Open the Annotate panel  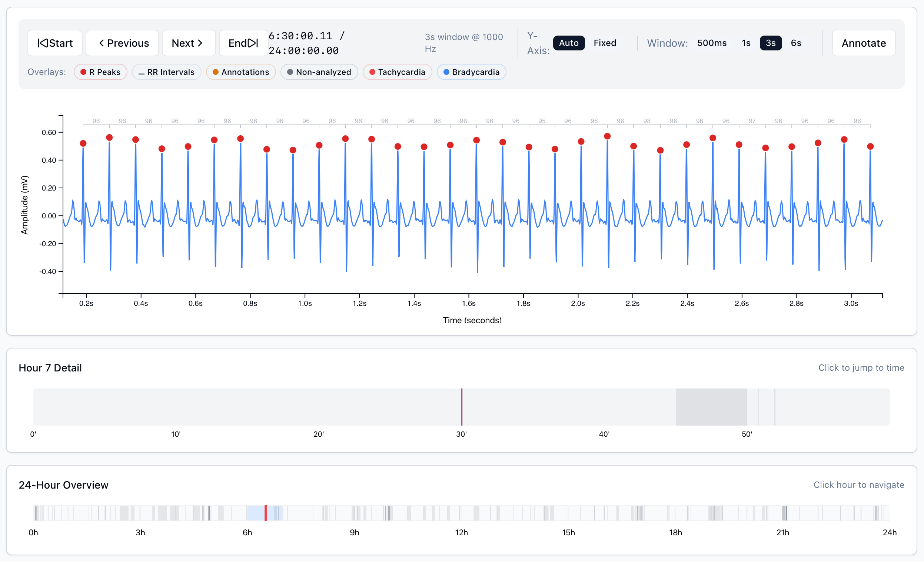click(x=863, y=43)
